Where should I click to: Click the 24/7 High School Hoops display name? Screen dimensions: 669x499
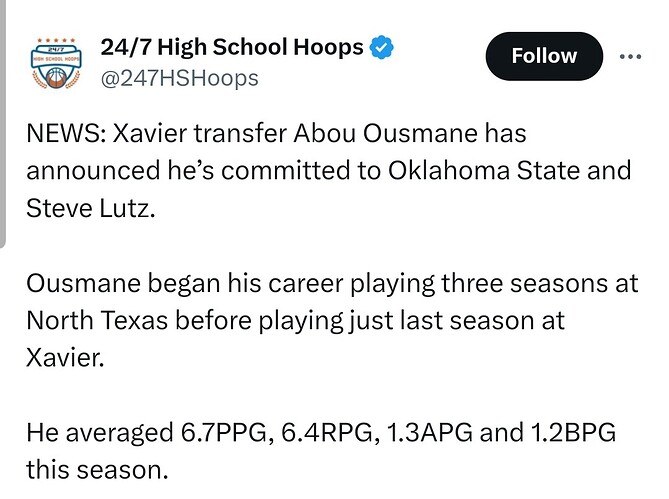click(233, 47)
